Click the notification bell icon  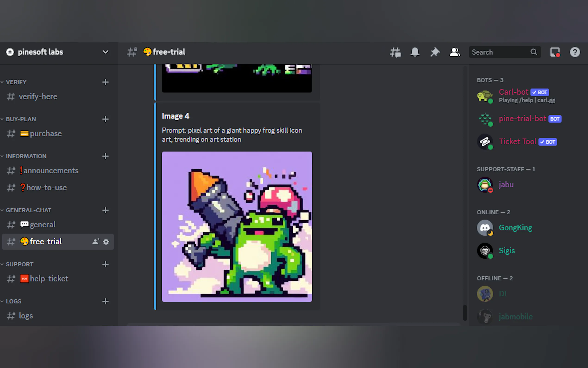(415, 52)
